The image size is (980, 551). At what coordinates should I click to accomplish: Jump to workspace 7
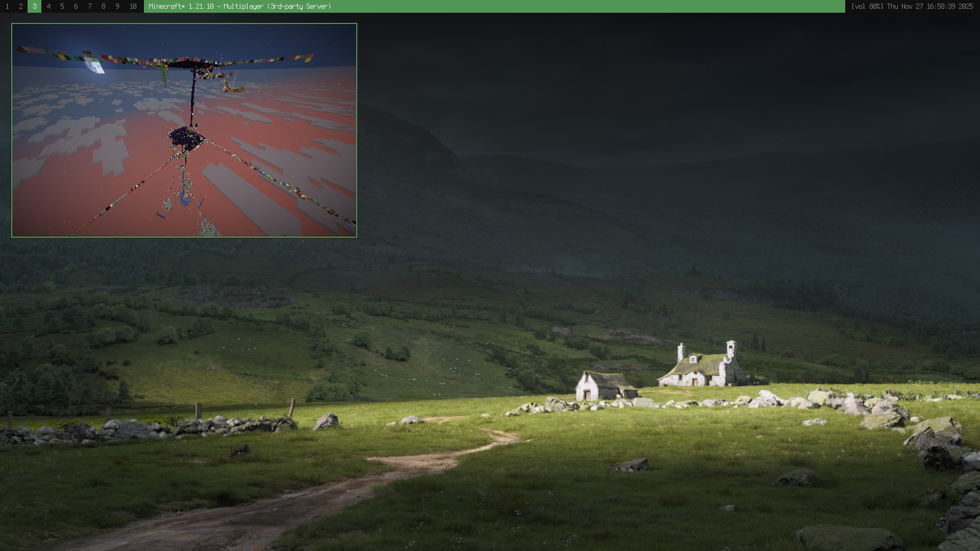click(90, 6)
